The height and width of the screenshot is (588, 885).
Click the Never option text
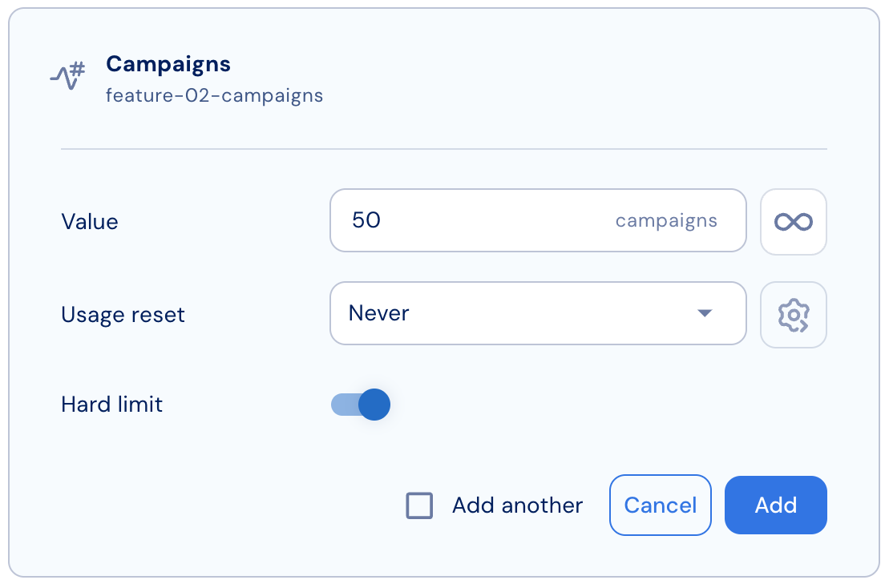tap(378, 313)
